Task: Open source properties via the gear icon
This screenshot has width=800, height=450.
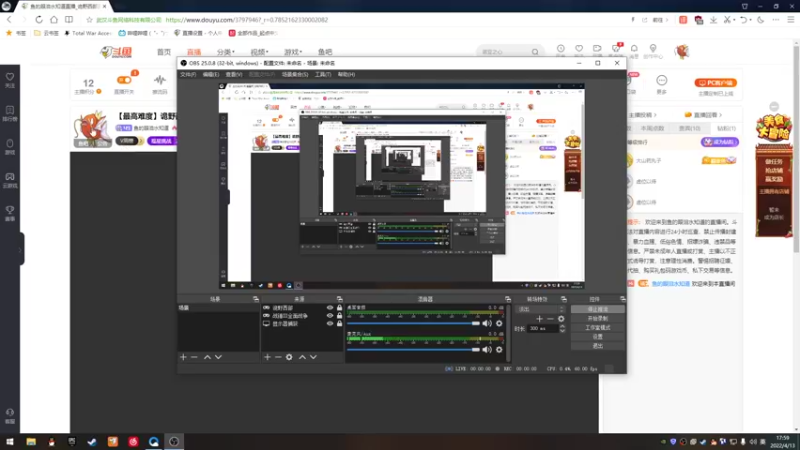Action: pos(289,357)
